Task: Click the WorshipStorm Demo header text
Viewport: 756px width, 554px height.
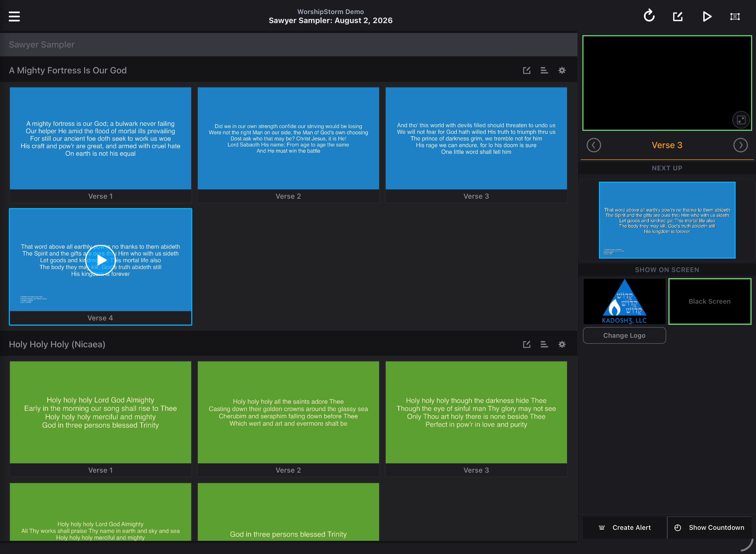Action: (330, 11)
